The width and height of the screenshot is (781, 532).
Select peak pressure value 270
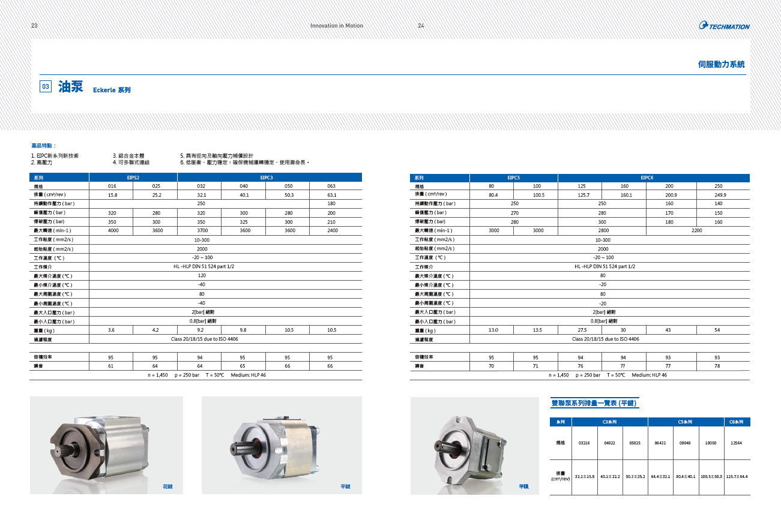point(514,213)
